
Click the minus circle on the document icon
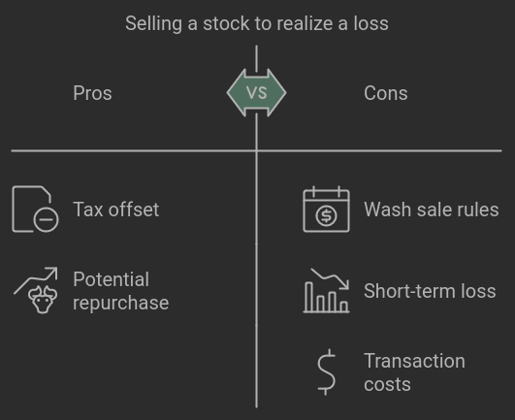[x=46, y=219]
